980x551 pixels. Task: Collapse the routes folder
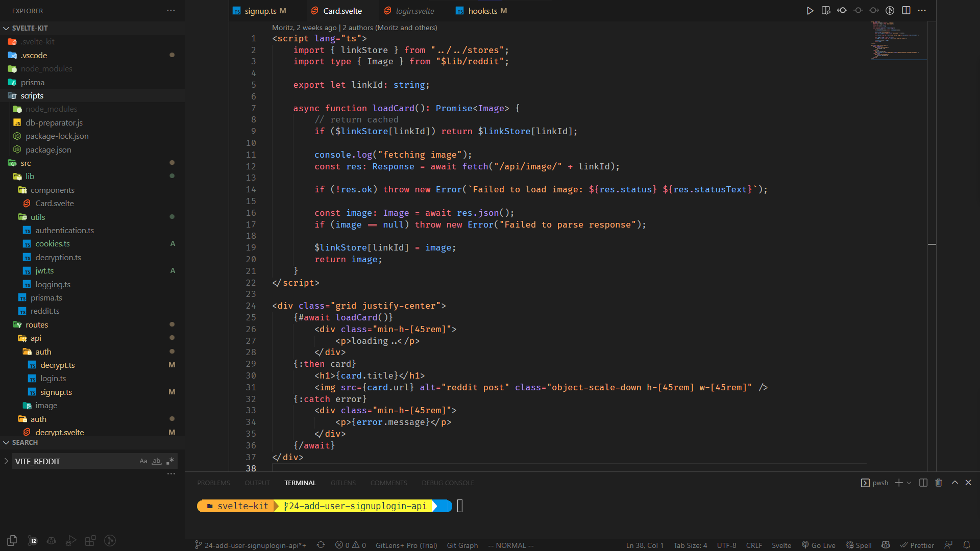click(92, 324)
